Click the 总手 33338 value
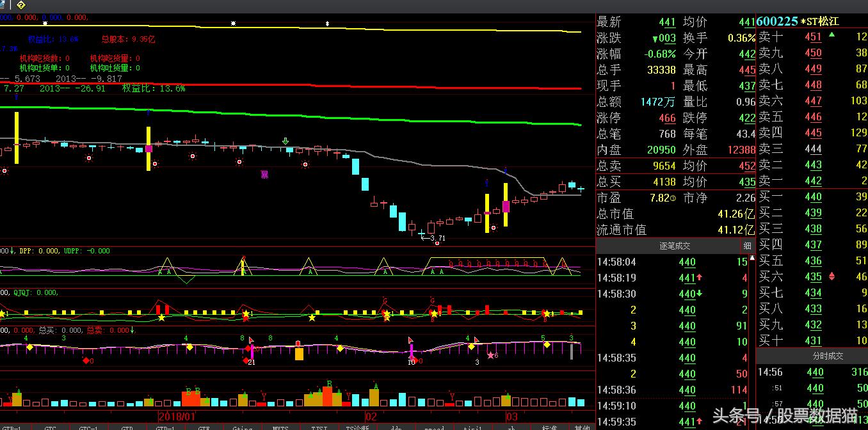This screenshot has width=868, height=430. coord(661,70)
